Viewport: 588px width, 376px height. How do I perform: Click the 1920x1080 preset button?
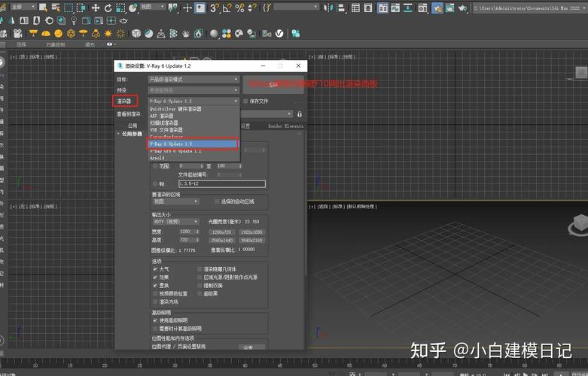(x=251, y=232)
